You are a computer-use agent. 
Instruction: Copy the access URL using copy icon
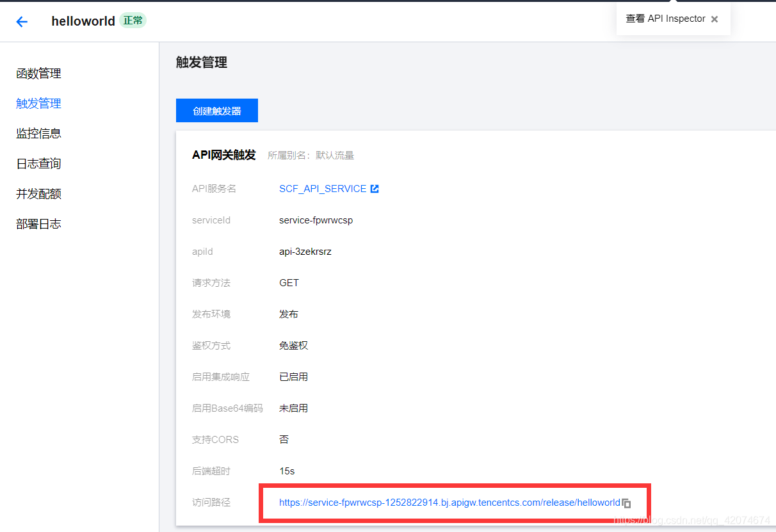pyautogui.click(x=626, y=503)
